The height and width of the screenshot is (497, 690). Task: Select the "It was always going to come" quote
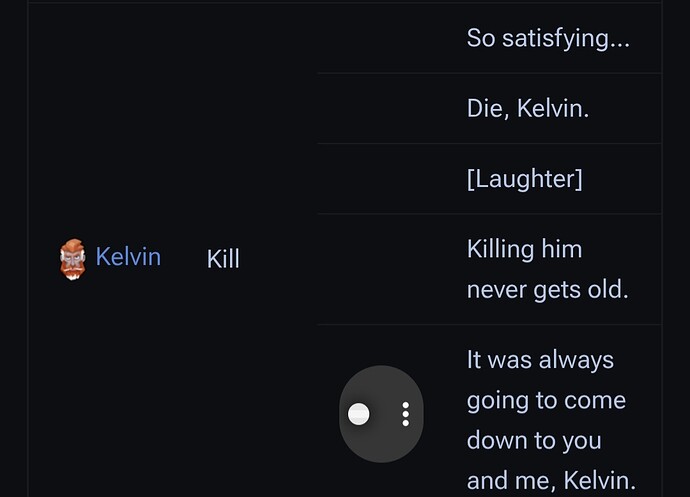551,420
